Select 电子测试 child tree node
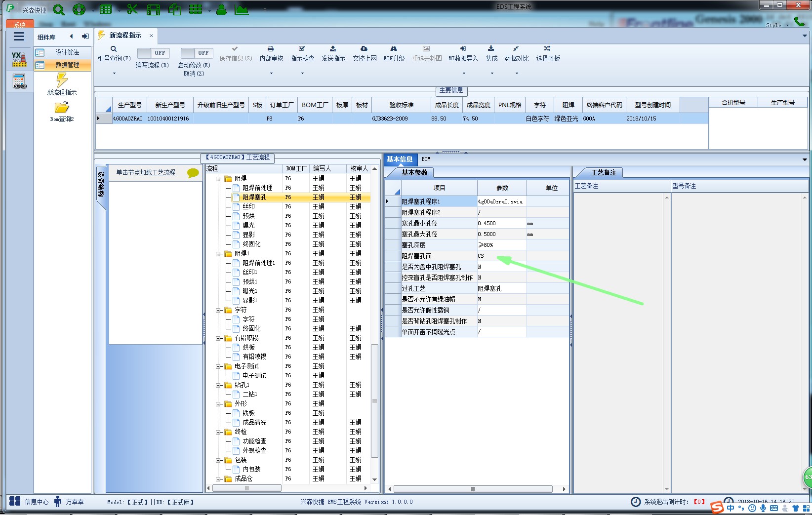Screen dimensions: 812x515 (x=254, y=375)
